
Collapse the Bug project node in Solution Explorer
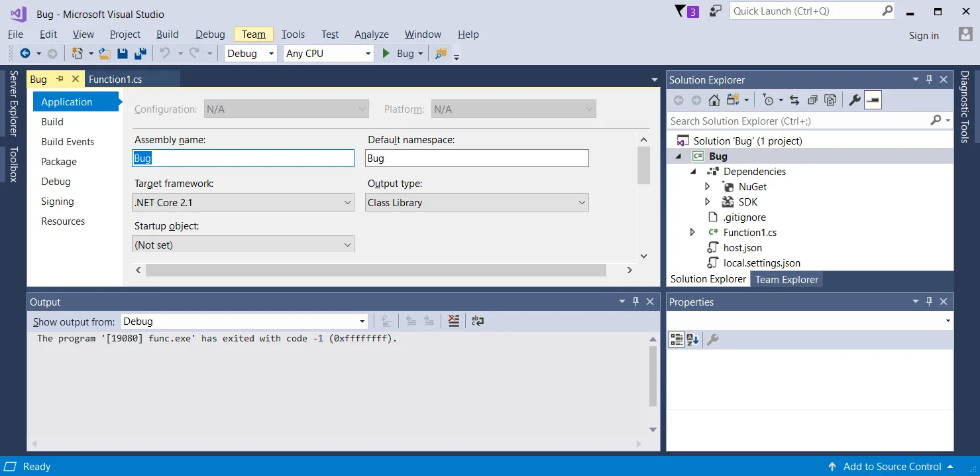(678, 156)
